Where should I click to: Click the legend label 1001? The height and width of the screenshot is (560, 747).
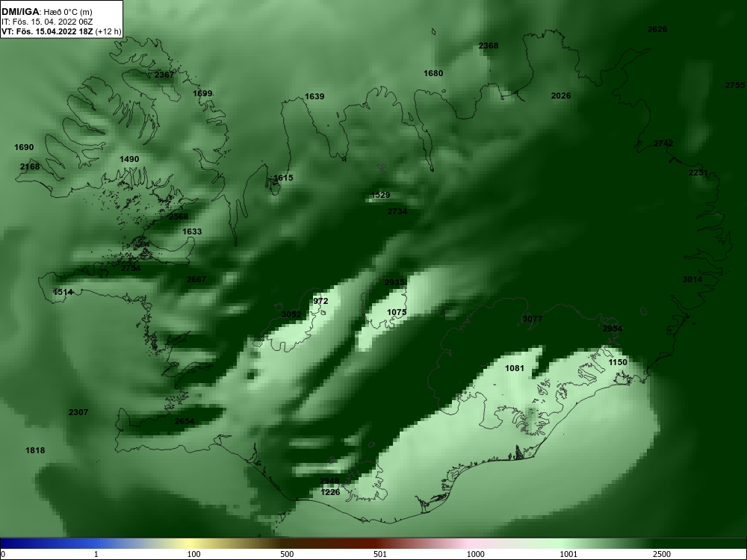568,554
